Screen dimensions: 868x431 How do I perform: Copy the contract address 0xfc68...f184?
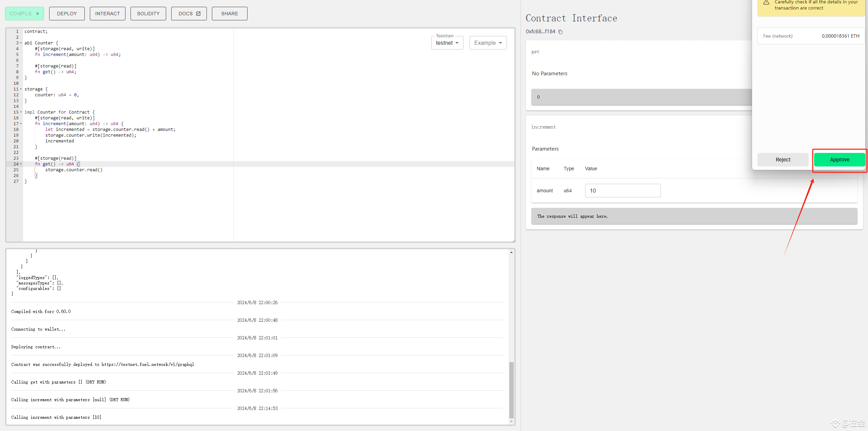[560, 32]
